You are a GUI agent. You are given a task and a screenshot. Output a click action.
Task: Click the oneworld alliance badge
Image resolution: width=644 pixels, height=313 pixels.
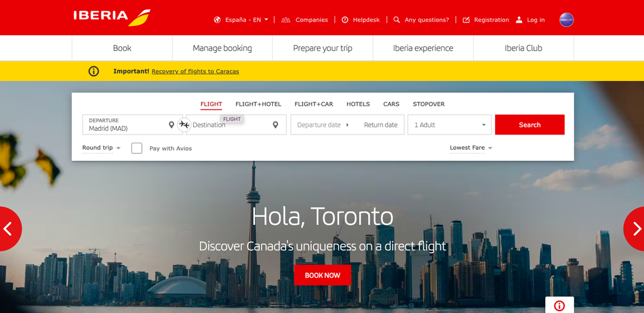tap(567, 19)
